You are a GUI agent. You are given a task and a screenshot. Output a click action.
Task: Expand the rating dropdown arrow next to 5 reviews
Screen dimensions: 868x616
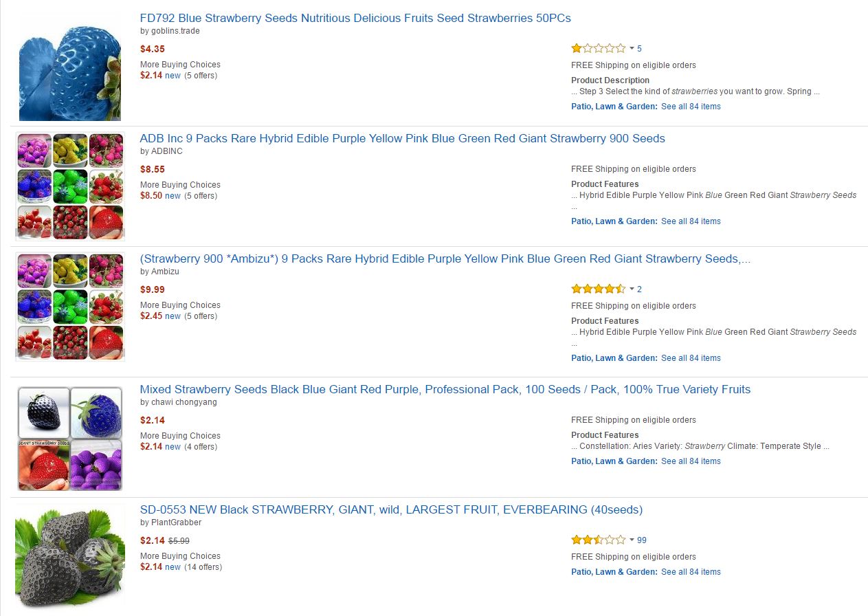[632, 48]
